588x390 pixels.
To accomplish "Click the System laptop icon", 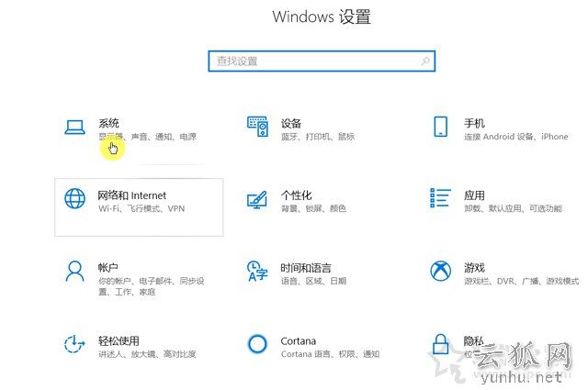I will [74, 128].
